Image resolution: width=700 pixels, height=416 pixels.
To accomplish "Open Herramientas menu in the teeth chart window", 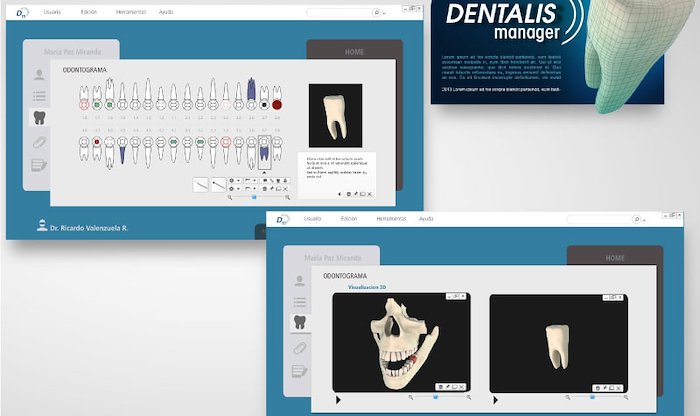I will coord(131,12).
